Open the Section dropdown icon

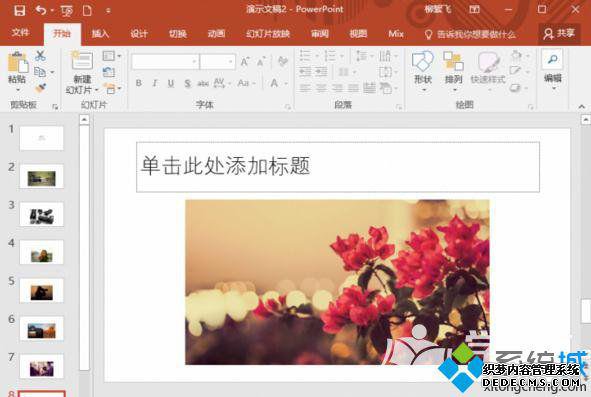point(112,89)
